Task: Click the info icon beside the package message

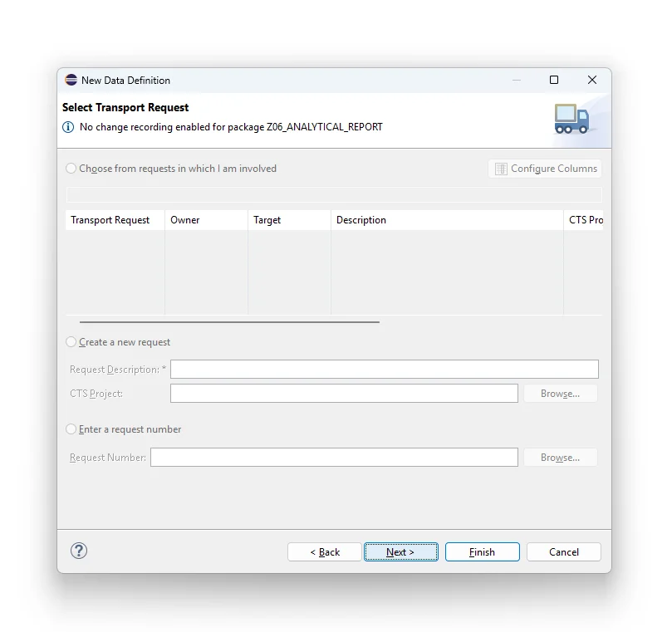Action: tap(68, 127)
